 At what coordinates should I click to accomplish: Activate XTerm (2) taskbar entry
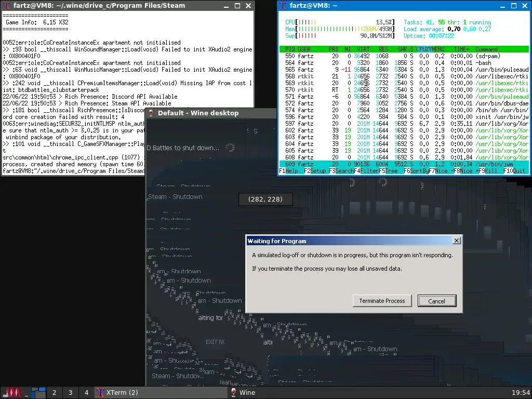pyautogui.click(x=161, y=393)
